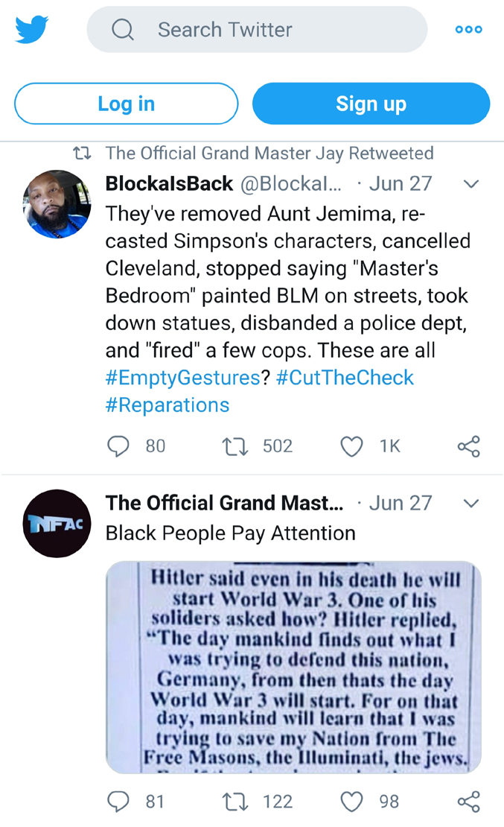This screenshot has width=504, height=827.
Task: Retweet the BlockaIsBack tweet
Action: tap(236, 446)
